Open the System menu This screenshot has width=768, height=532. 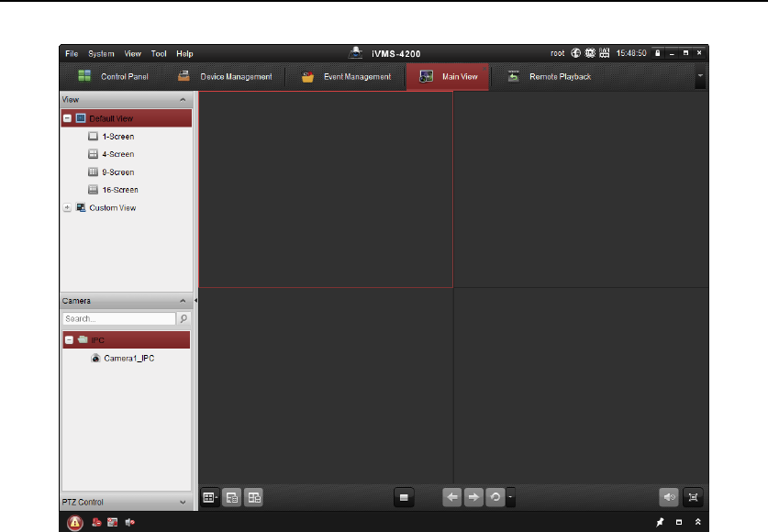click(x=101, y=54)
